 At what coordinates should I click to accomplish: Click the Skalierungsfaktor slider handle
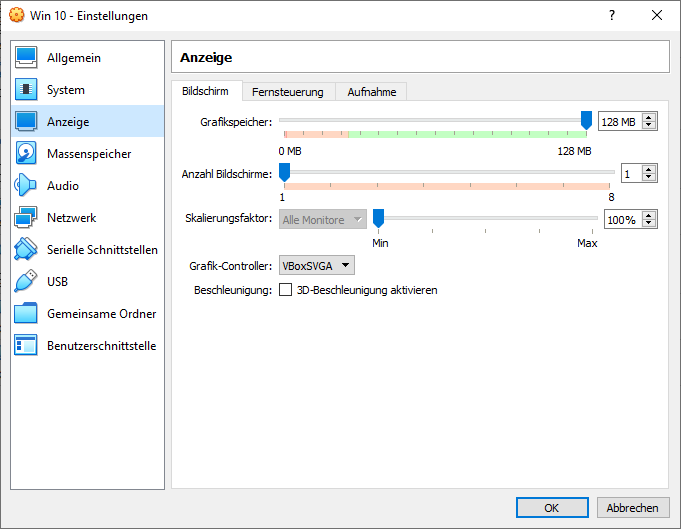click(379, 218)
